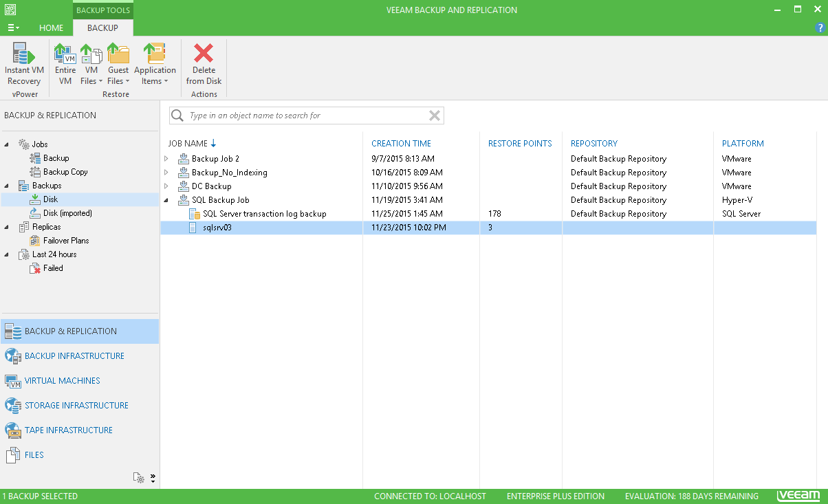Click CONNECTED TO: LOCALHOST status
This screenshot has height=504, width=828.
430,496
